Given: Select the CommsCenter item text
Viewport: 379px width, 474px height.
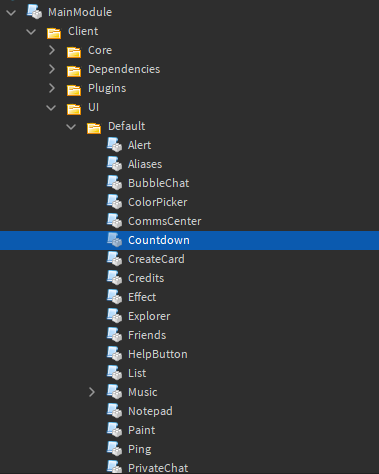Looking at the screenshot, I should (165, 221).
